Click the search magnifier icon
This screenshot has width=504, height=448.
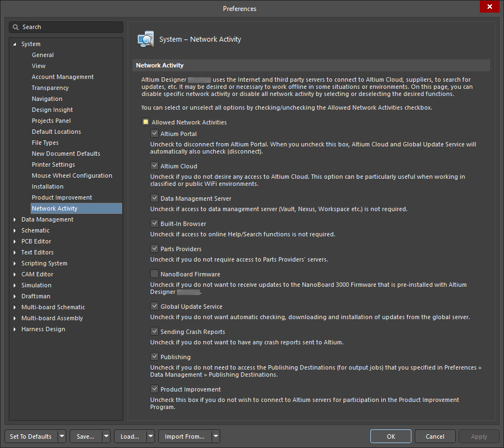tap(15, 27)
